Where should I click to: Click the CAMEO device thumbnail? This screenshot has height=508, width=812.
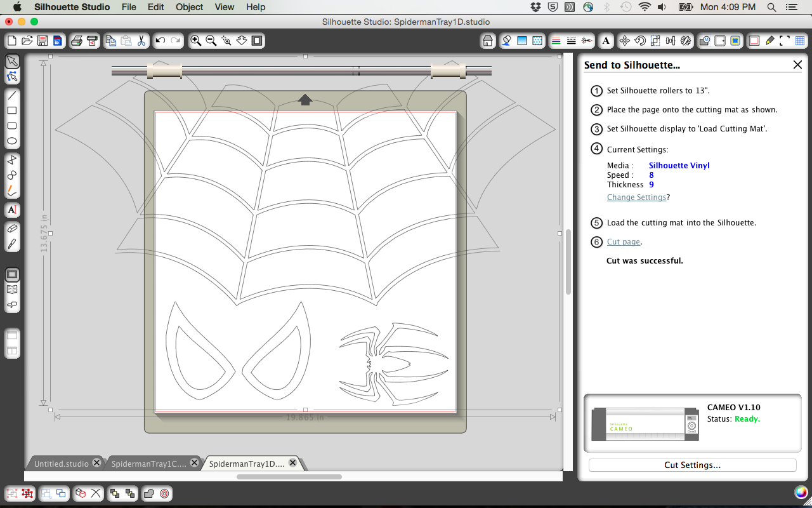[x=645, y=424]
